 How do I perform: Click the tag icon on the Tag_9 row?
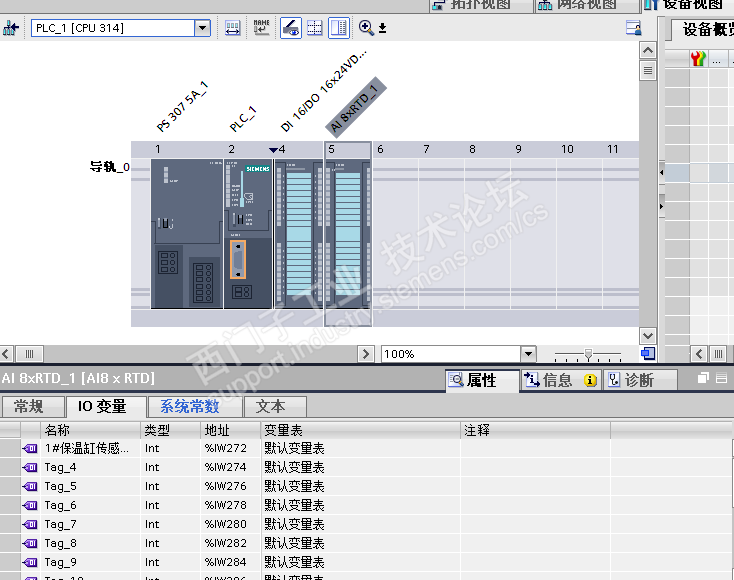point(30,562)
